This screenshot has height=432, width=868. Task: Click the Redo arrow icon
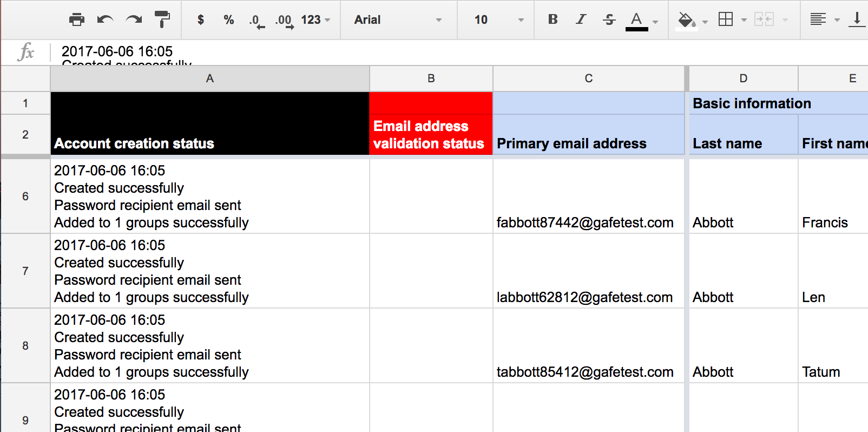coord(134,20)
